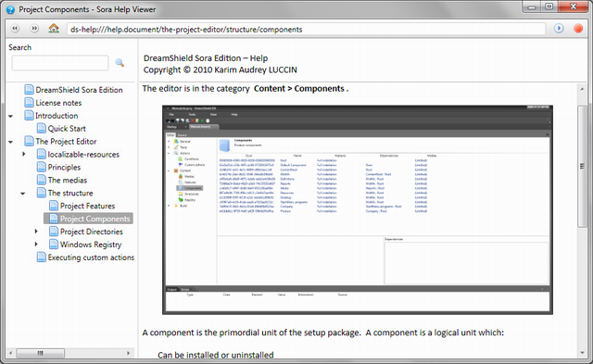Click the blue go/navigate arrow button
The width and height of the screenshot is (593, 364).
point(559,29)
